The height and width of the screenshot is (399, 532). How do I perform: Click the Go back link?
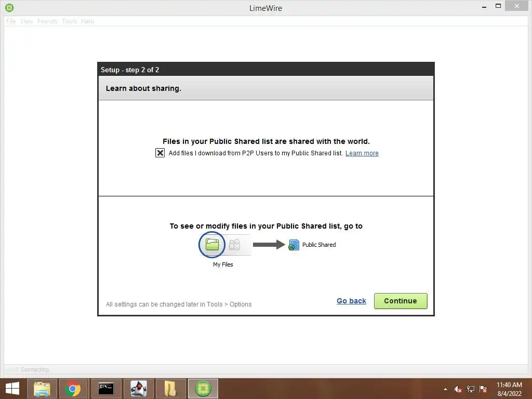coord(351,301)
